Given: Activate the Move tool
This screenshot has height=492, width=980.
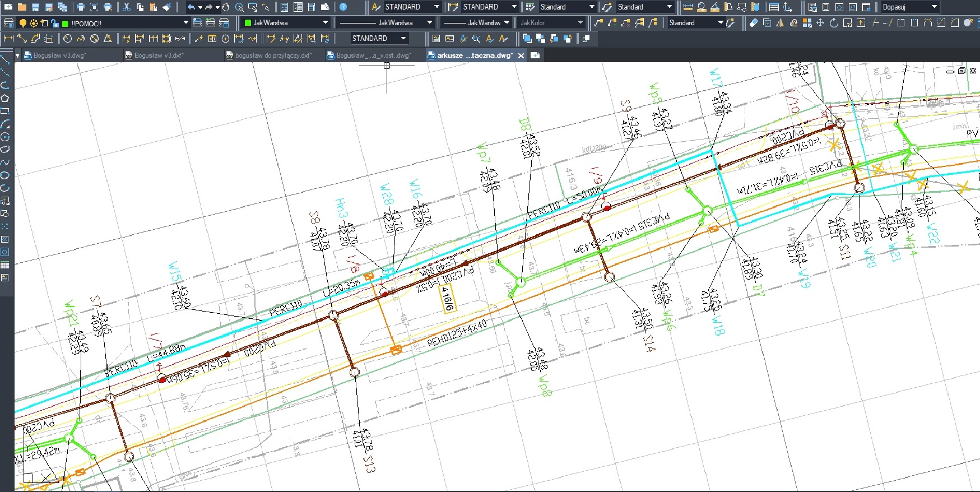Looking at the screenshot, I should click(820, 23).
